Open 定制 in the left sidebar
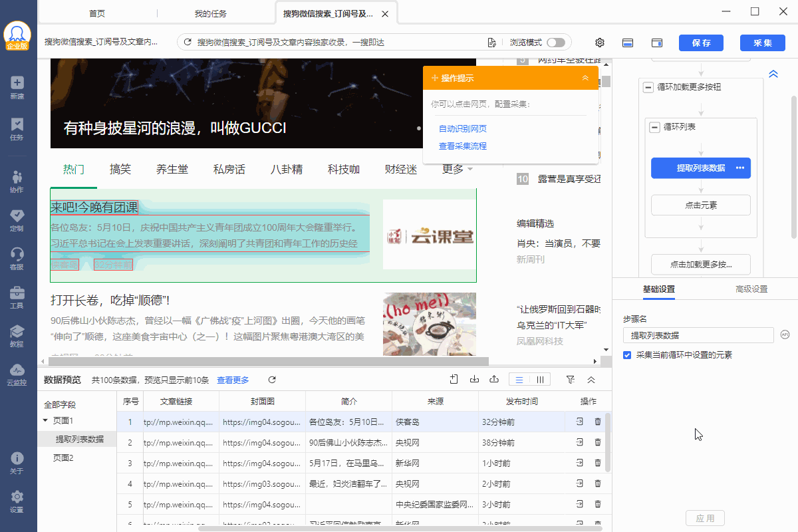The width and height of the screenshot is (798, 532). click(x=17, y=220)
